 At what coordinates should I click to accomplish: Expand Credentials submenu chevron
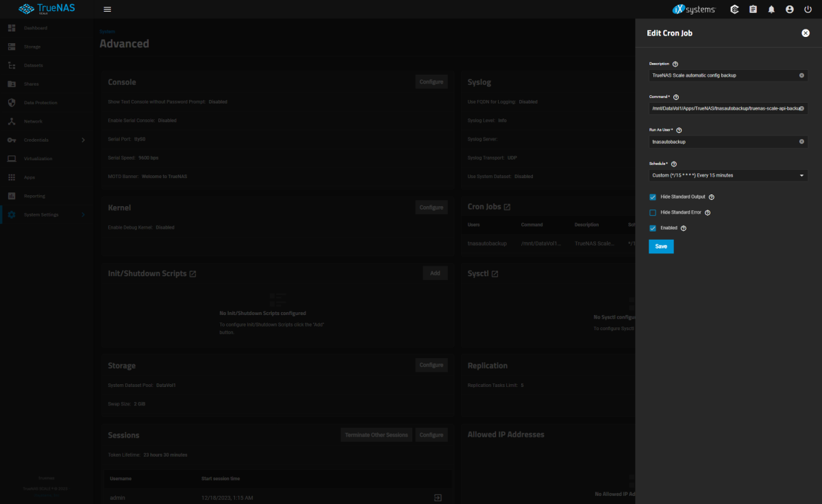[84, 140]
